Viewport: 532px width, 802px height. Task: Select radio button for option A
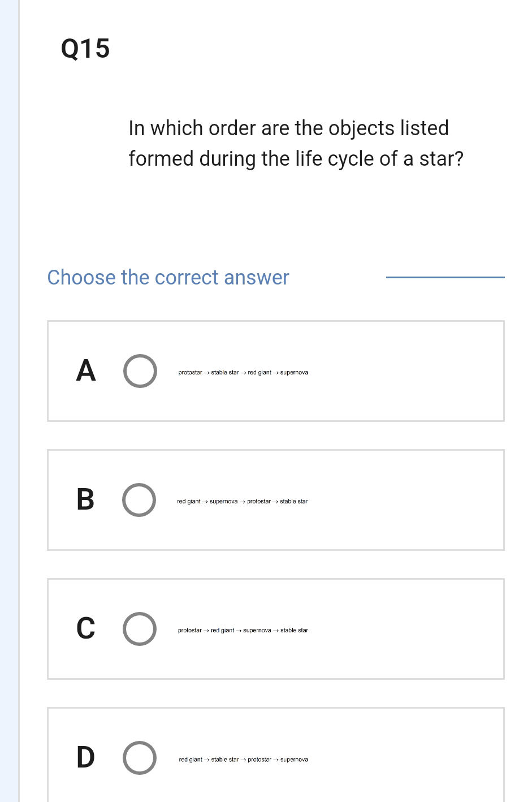140,372
